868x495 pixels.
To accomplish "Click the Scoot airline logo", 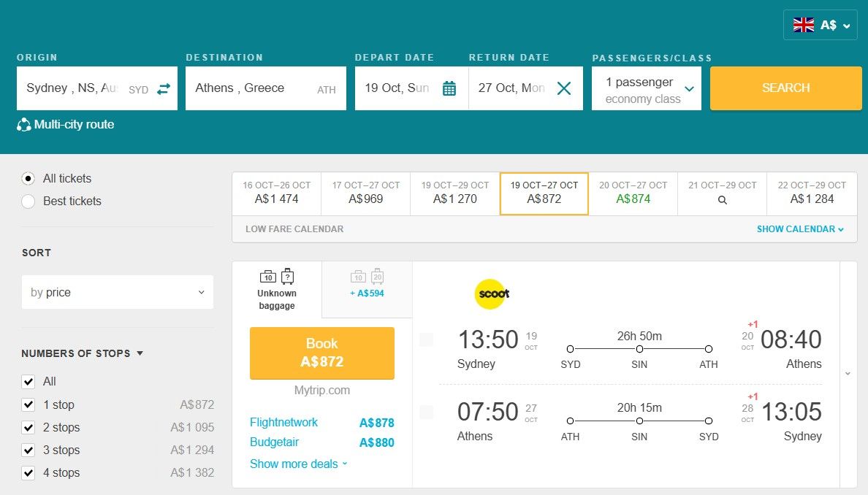I will click(x=492, y=293).
